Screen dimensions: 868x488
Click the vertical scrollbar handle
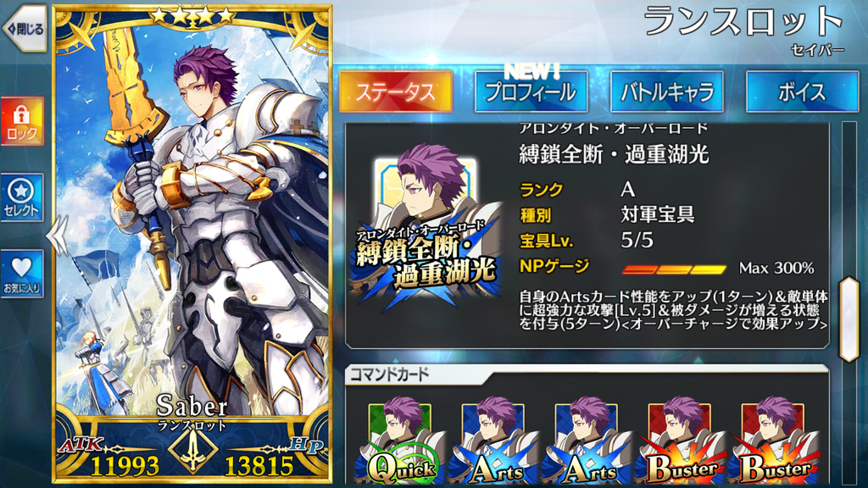[849, 319]
